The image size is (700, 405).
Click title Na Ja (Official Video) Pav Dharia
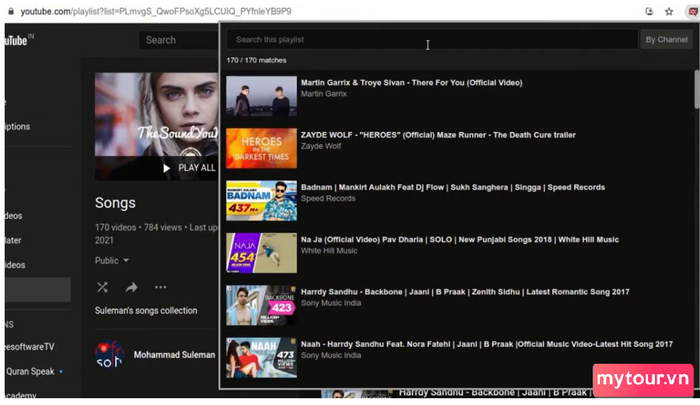460,239
